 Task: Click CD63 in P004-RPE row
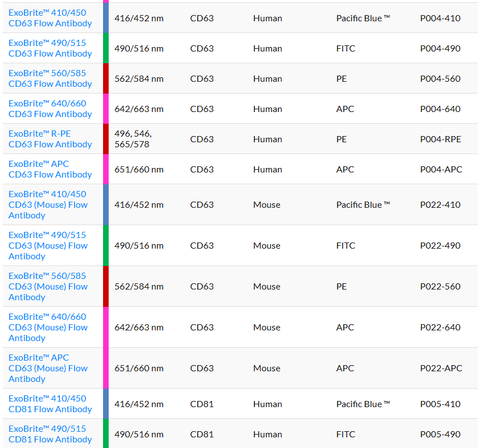click(202, 139)
